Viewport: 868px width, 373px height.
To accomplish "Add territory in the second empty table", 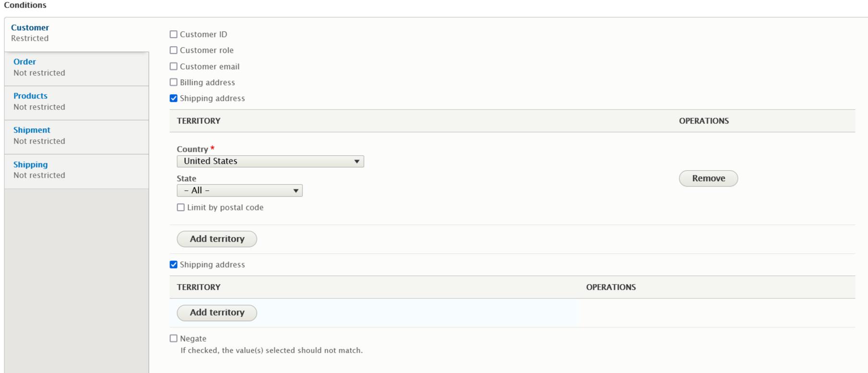I will [217, 312].
